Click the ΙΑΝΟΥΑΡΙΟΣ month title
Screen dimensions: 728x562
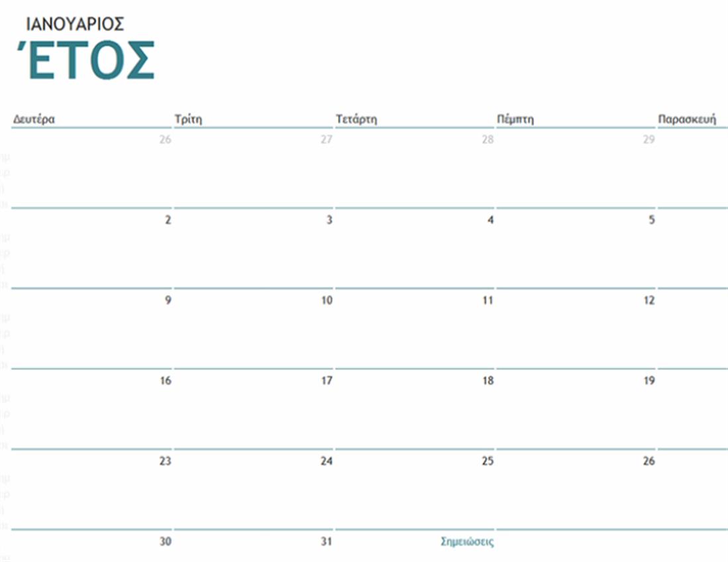(x=74, y=24)
